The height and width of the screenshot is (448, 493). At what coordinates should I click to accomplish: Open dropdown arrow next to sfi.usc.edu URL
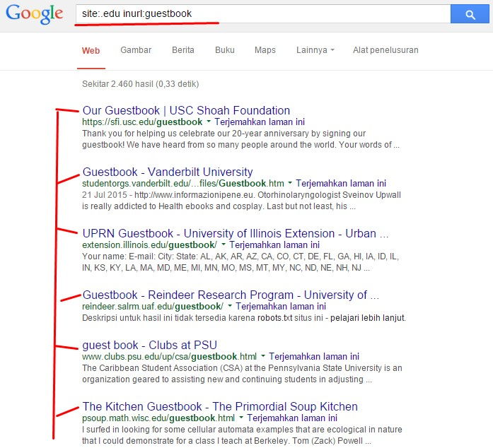click(209, 122)
